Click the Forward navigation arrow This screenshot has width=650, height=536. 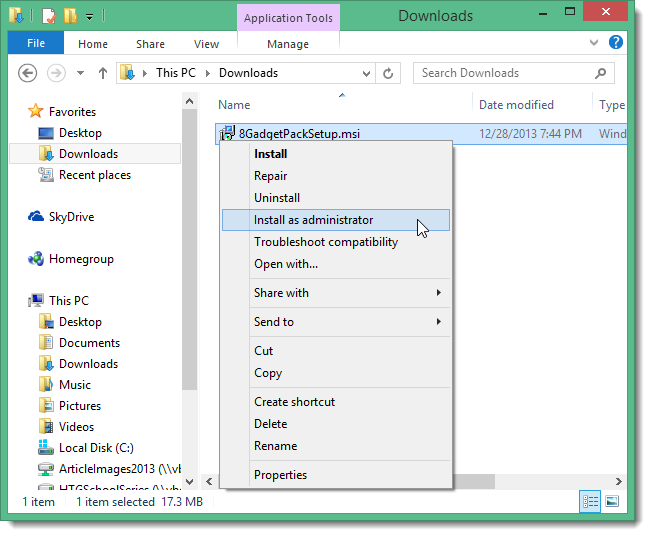[x=56, y=73]
